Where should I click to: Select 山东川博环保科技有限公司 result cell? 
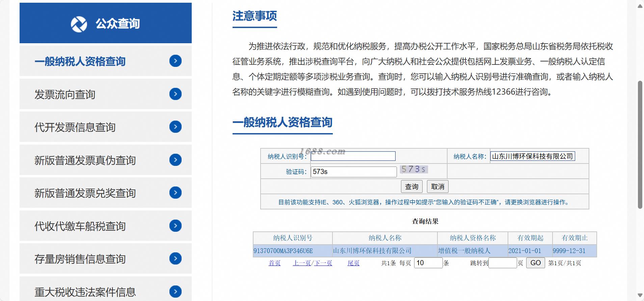385,251
